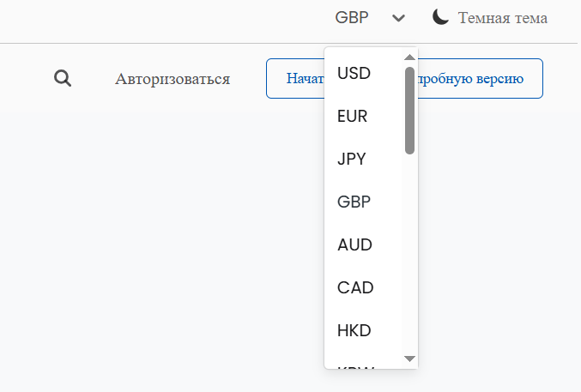Click the chevron arrow beside GBP
The height and width of the screenshot is (392, 581).
397,18
